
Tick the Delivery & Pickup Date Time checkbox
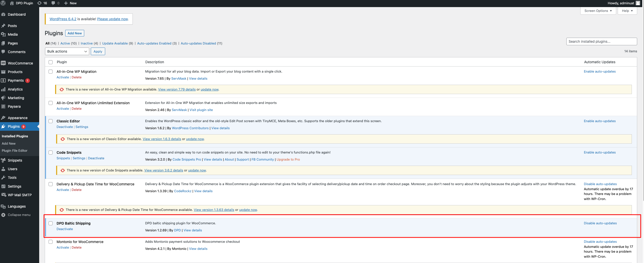click(51, 184)
